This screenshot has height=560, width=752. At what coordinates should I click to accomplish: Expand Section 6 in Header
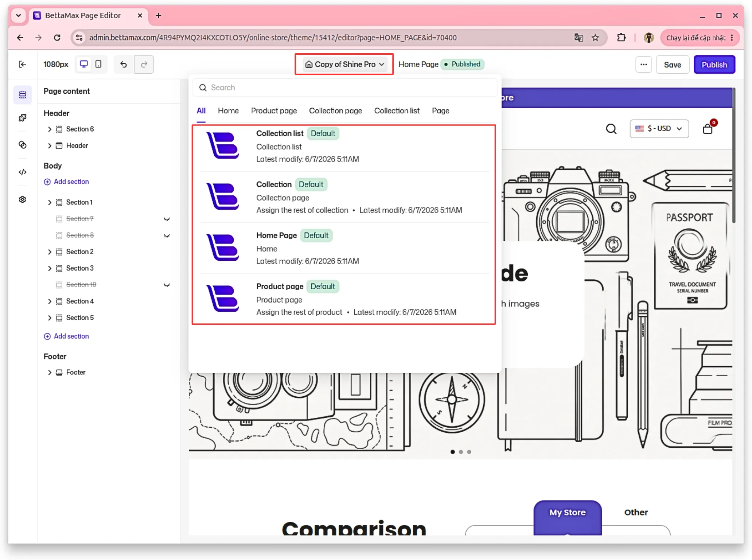pos(50,129)
